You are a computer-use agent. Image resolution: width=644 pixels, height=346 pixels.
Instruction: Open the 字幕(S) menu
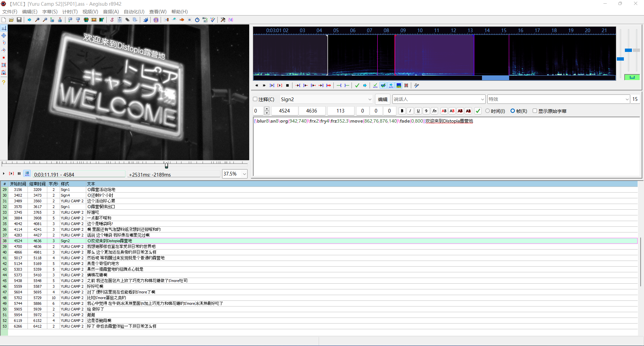point(50,12)
